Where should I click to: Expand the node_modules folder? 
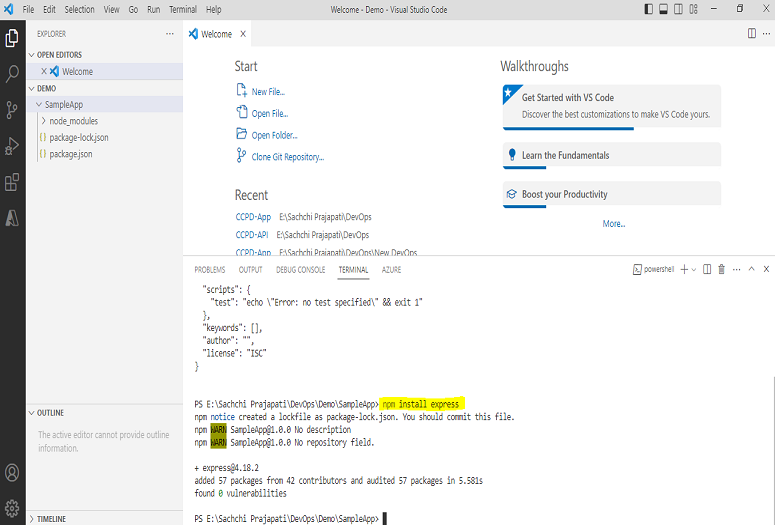coord(43,121)
